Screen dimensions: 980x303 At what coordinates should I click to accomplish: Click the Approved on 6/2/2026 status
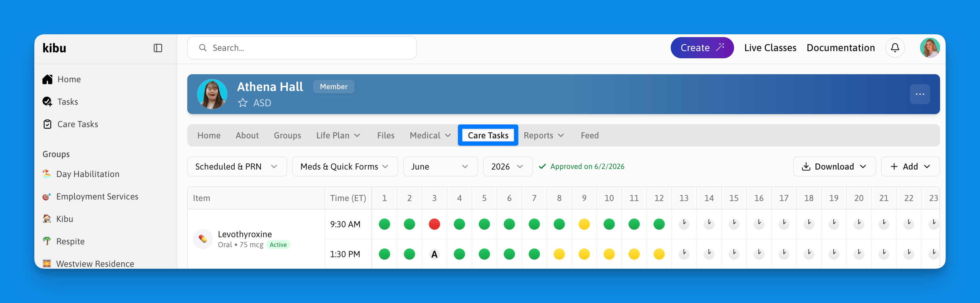coord(582,166)
